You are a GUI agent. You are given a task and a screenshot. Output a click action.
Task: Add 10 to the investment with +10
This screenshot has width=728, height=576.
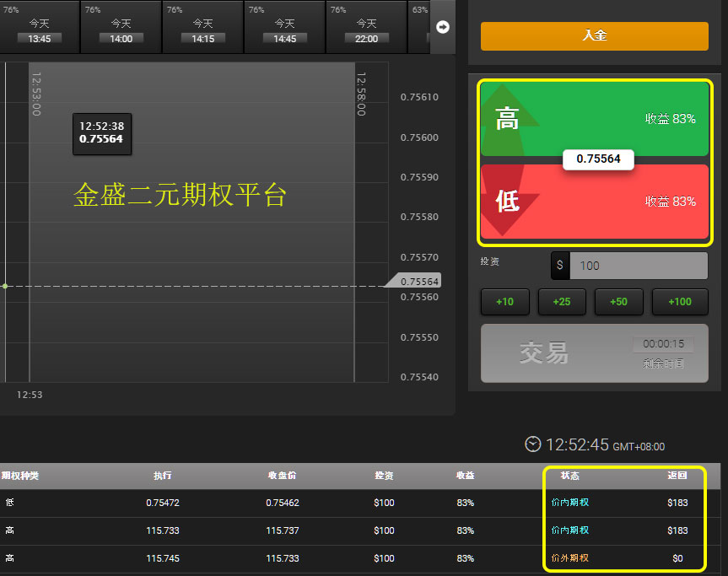[x=504, y=302]
